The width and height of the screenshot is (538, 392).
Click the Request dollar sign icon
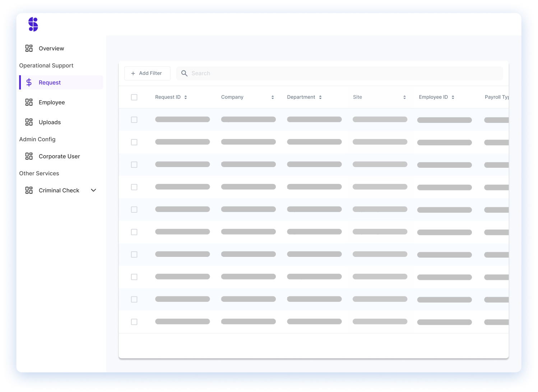[29, 83]
